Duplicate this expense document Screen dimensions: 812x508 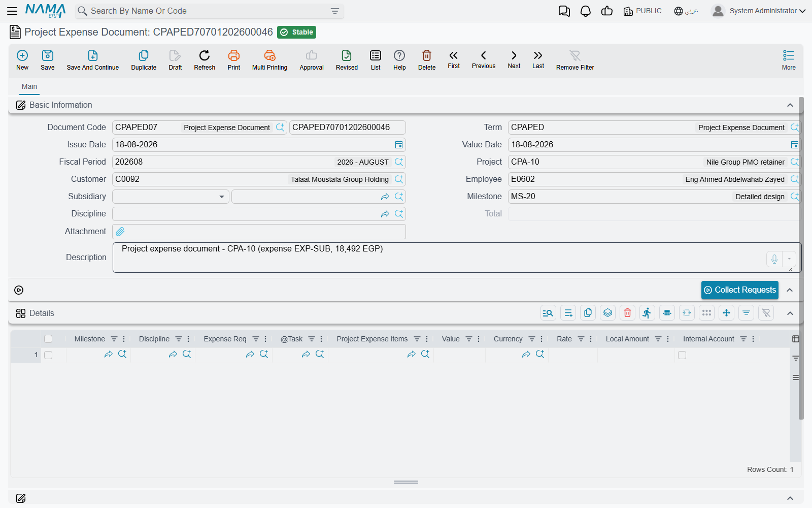coord(144,60)
